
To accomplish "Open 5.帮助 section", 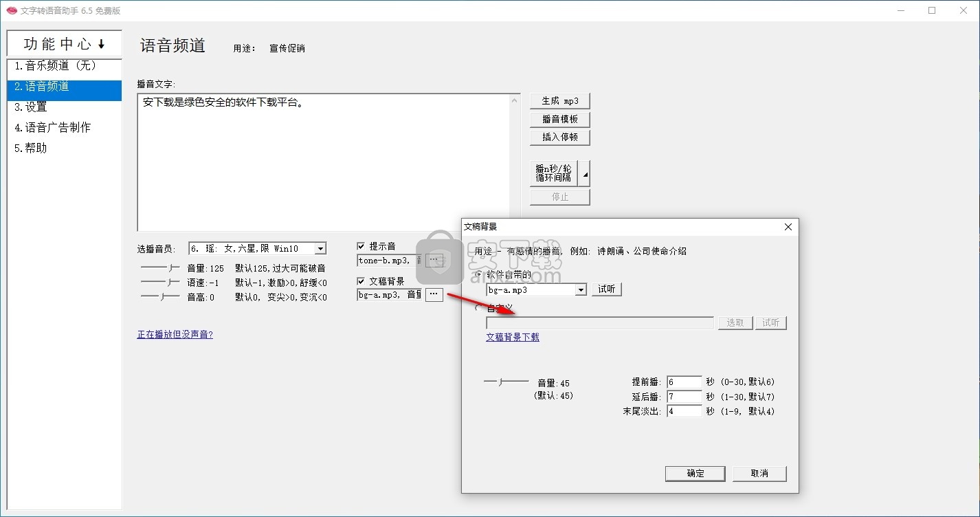I will (x=65, y=148).
